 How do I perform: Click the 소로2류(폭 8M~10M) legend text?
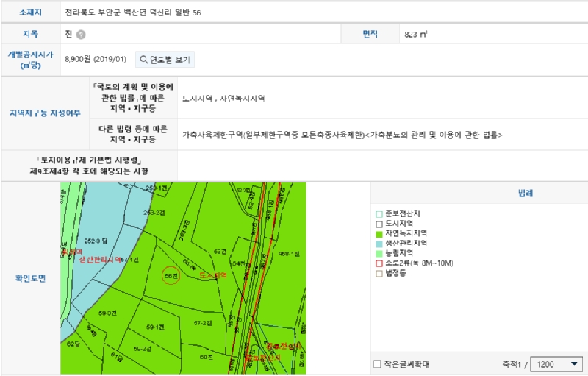(x=419, y=263)
